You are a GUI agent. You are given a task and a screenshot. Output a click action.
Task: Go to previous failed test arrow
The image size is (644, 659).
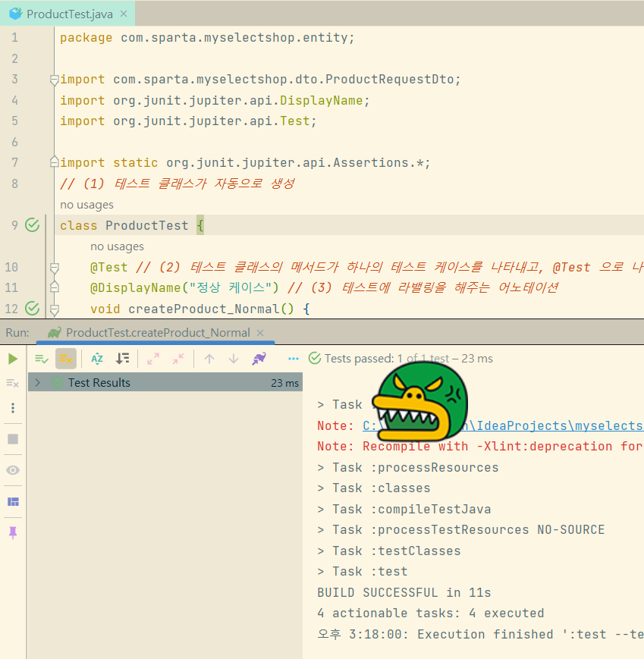[209, 359]
